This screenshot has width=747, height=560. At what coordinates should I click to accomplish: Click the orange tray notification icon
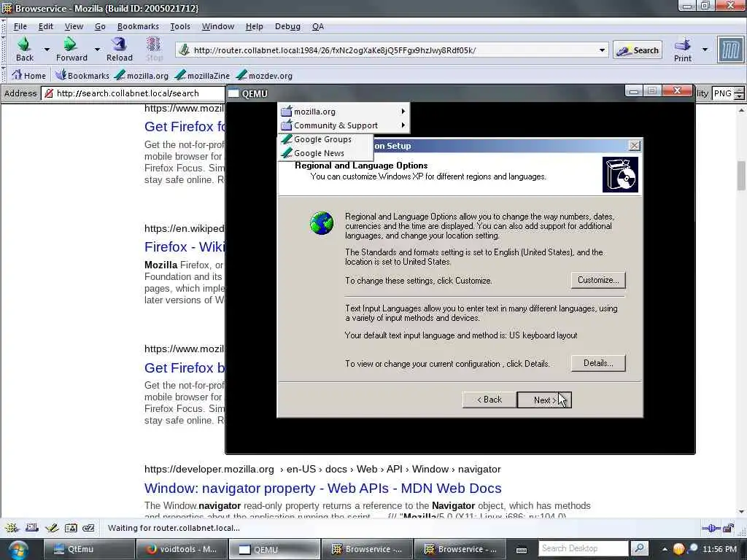678,549
